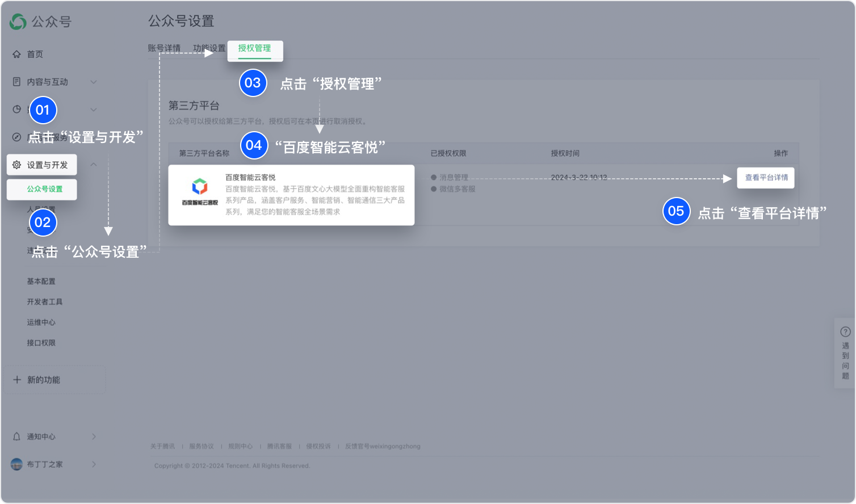
Task: Open the arrow beside 布丁丁之家
Action: pyautogui.click(x=94, y=464)
